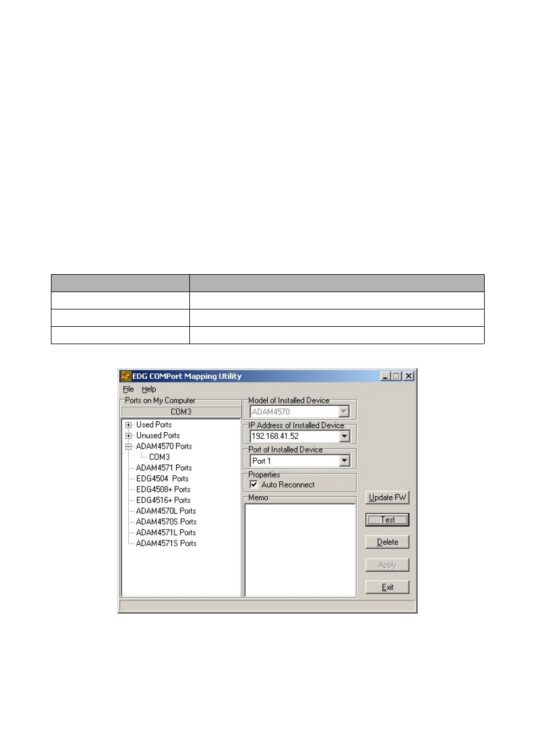The width and height of the screenshot is (535, 756).
Task: Exit the utility with Exit button
Action: click(388, 587)
